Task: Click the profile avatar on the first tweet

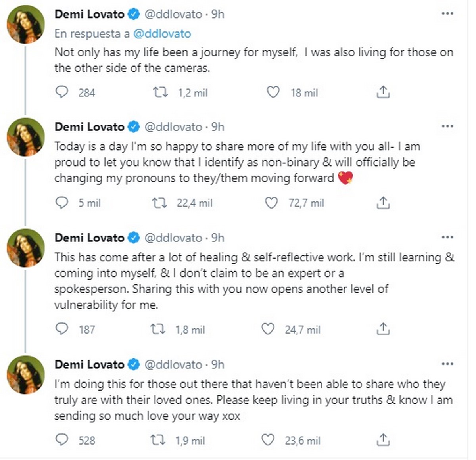Action: tap(26, 25)
